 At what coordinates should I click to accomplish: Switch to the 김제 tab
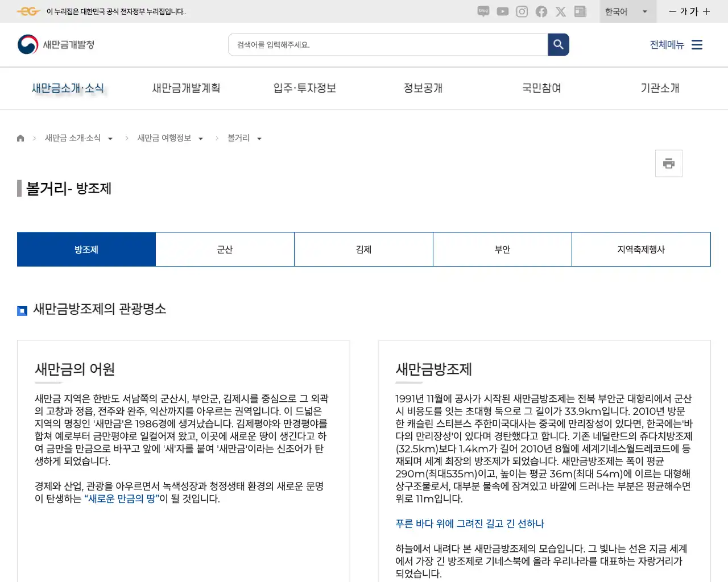pos(363,249)
